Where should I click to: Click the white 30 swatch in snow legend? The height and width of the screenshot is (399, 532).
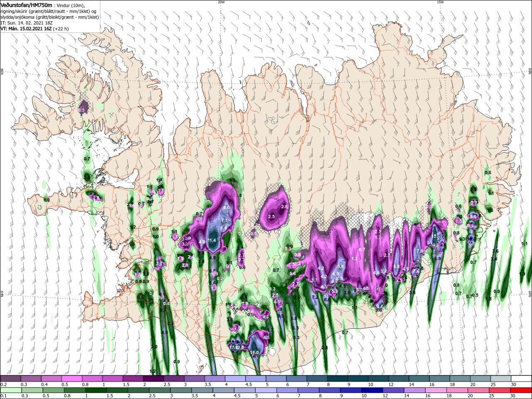(521, 379)
